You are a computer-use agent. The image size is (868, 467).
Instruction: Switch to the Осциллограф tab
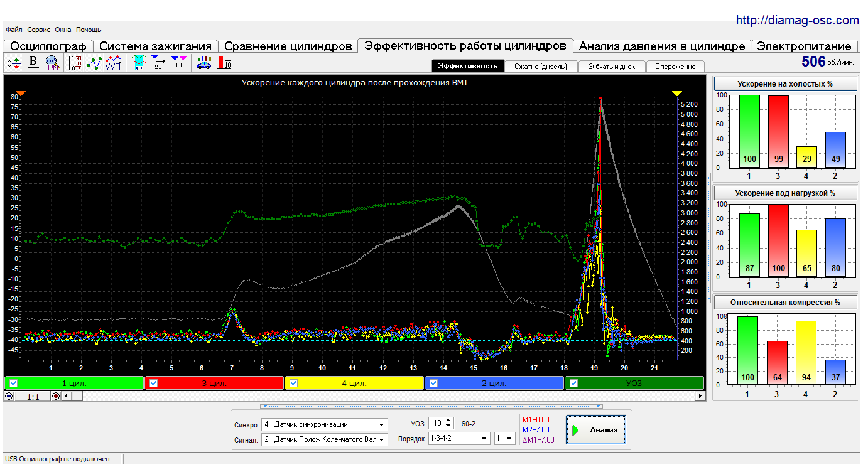click(x=48, y=46)
